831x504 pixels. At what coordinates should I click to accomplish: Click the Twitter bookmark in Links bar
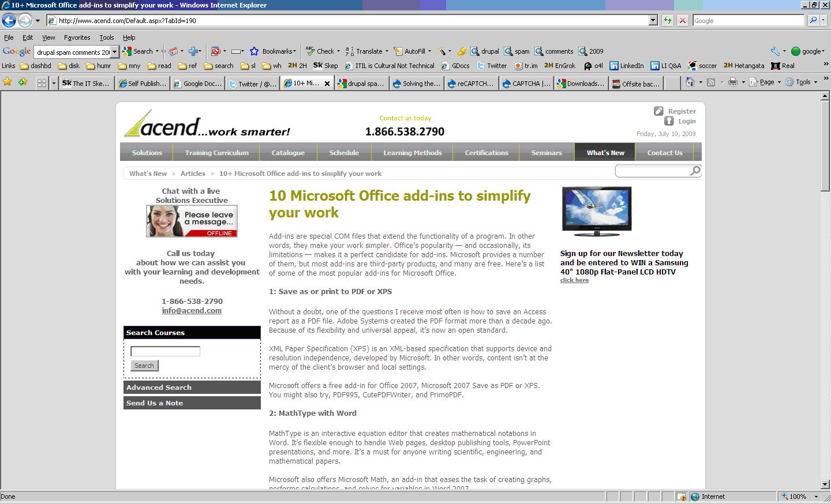[492, 66]
